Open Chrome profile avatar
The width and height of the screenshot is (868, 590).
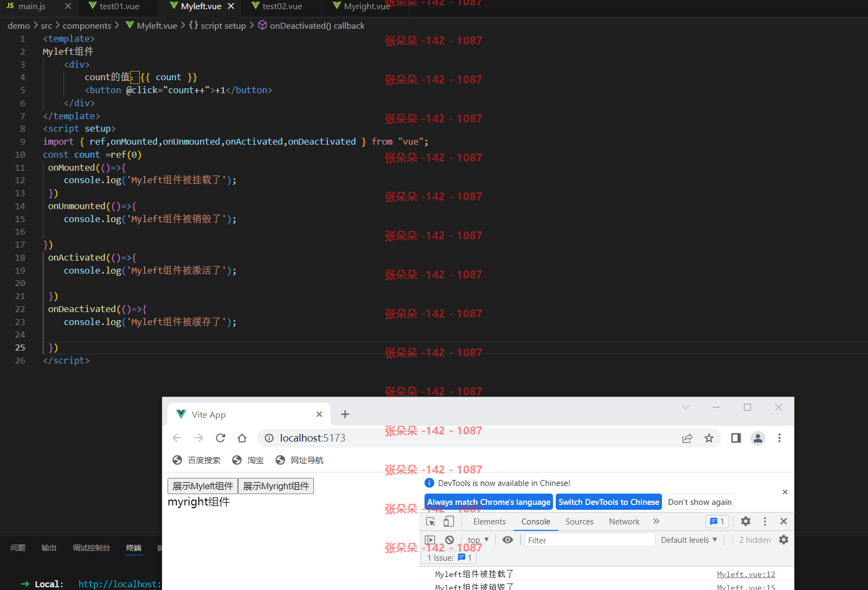pos(758,438)
